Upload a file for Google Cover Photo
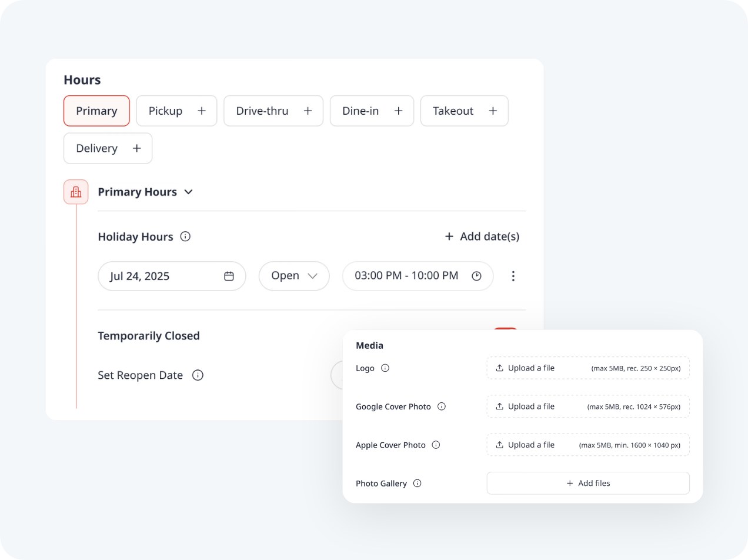 [588, 406]
